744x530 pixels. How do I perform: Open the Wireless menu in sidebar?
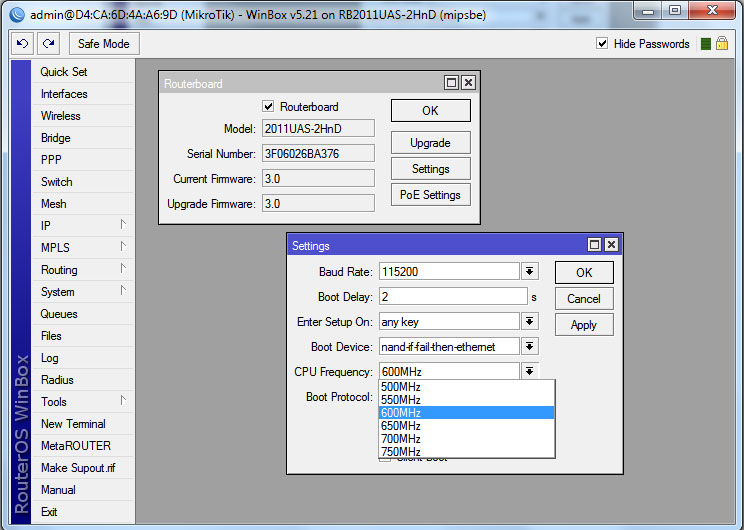pos(60,116)
